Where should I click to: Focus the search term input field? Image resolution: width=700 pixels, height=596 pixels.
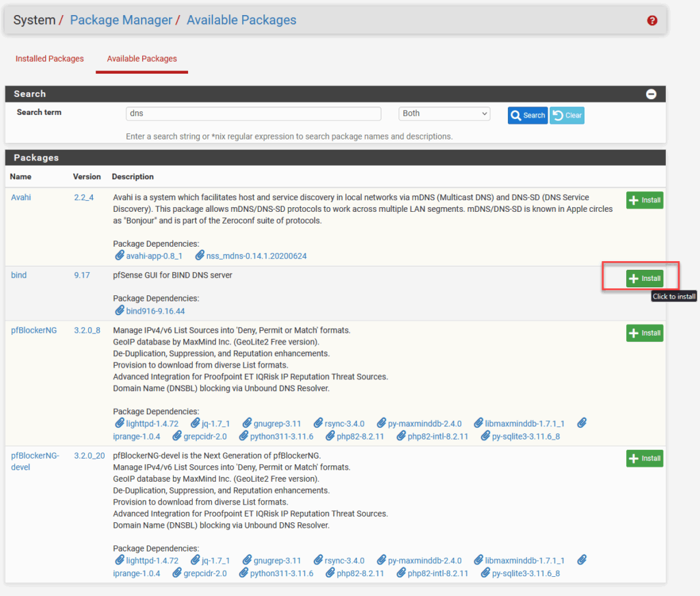254,113
